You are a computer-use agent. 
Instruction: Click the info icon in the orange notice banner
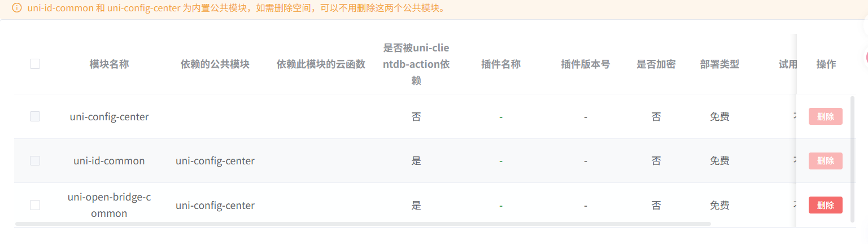17,8
